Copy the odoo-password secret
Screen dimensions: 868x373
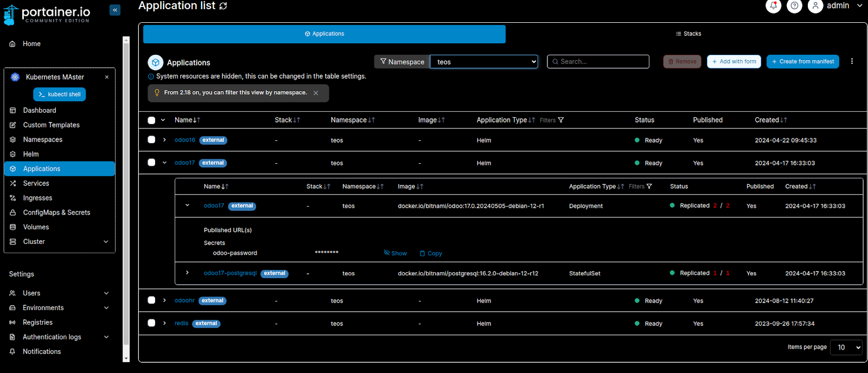431,253
